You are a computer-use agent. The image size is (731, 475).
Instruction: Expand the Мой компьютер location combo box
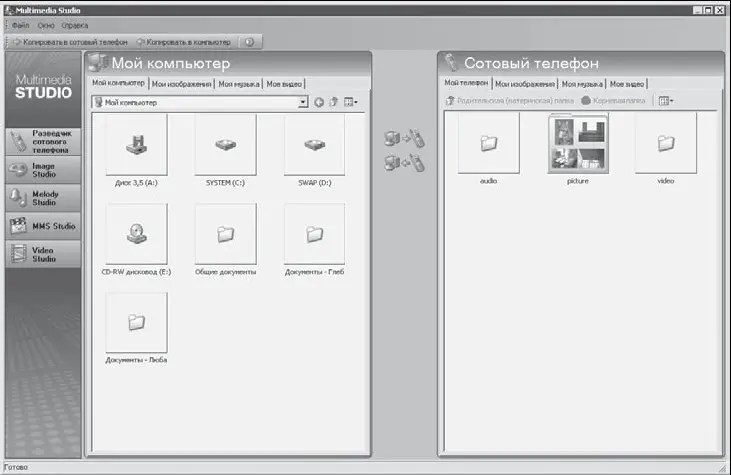tap(303, 102)
